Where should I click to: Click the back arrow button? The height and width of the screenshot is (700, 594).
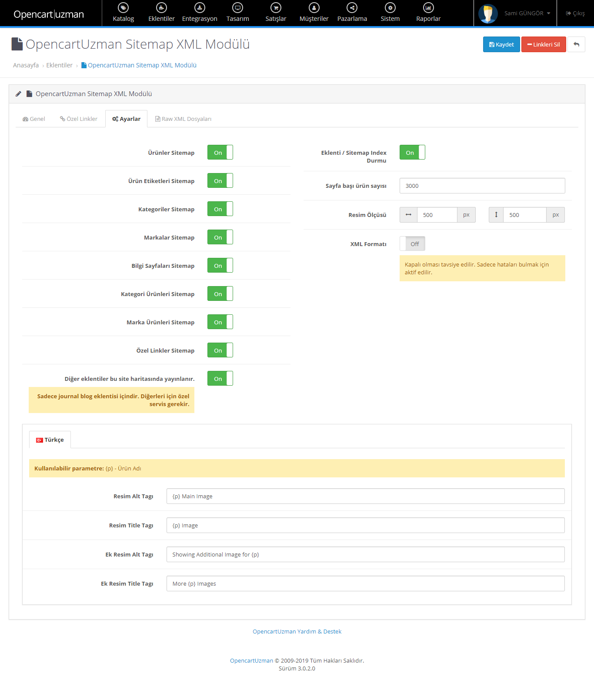point(576,44)
